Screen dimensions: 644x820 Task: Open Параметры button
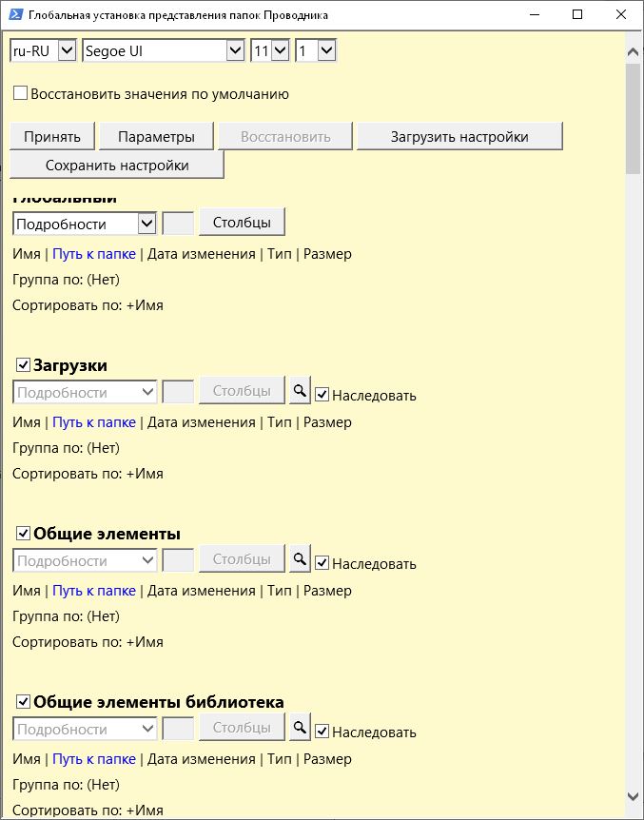pyautogui.click(x=156, y=136)
